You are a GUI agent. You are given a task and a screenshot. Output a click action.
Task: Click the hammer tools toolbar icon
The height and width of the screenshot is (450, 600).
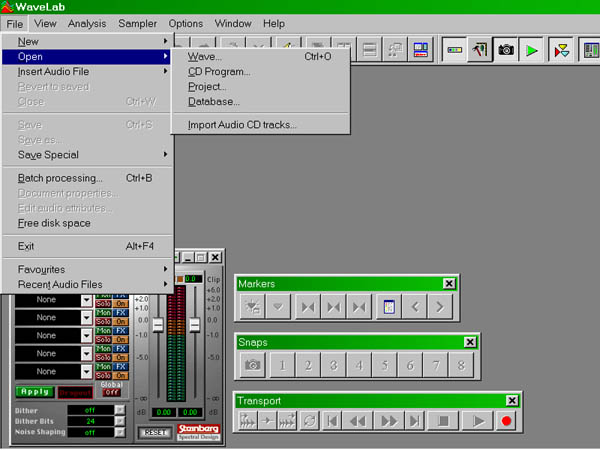(480, 50)
